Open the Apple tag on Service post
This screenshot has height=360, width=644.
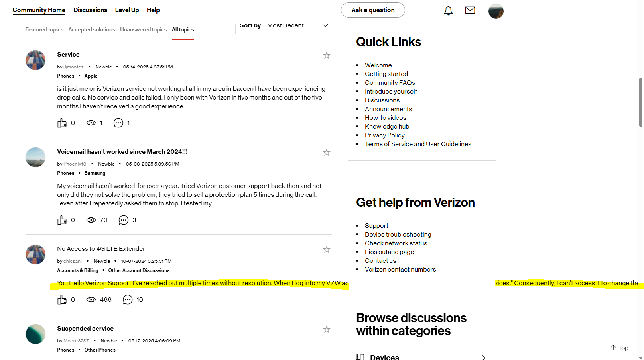(x=91, y=76)
